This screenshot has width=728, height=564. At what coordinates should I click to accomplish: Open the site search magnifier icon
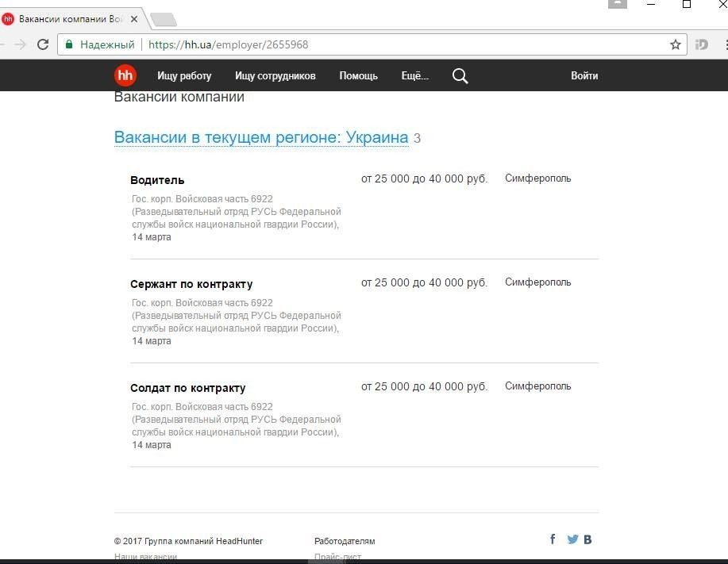click(460, 76)
